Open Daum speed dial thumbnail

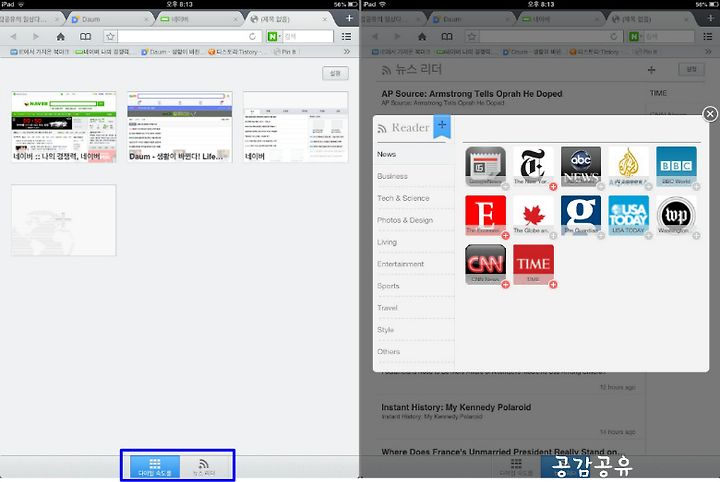(x=180, y=127)
